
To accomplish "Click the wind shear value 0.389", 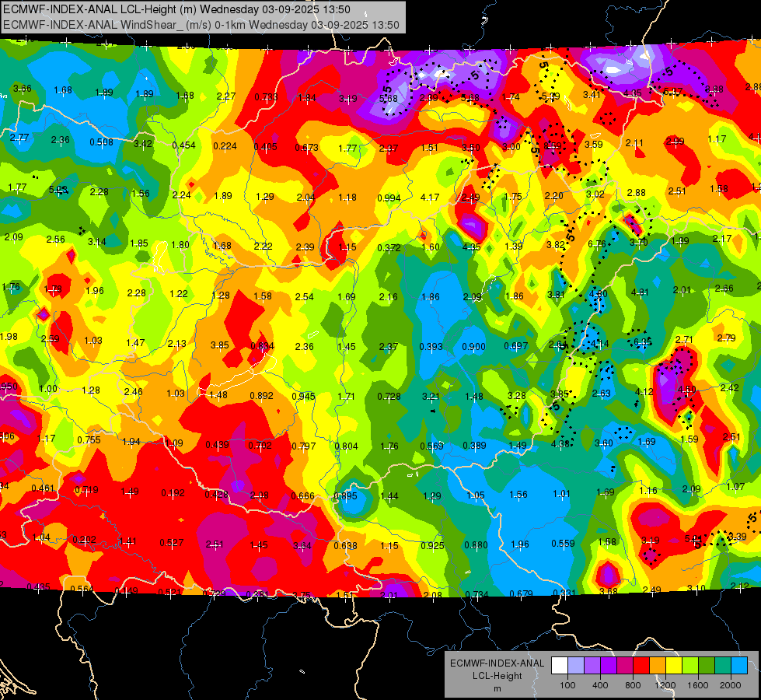I will coord(475,446).
